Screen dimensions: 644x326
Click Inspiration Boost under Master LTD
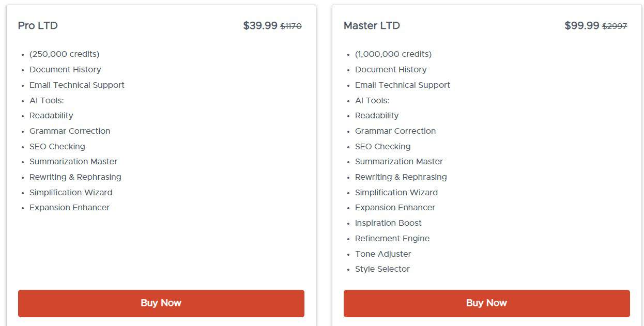[388, 223]
